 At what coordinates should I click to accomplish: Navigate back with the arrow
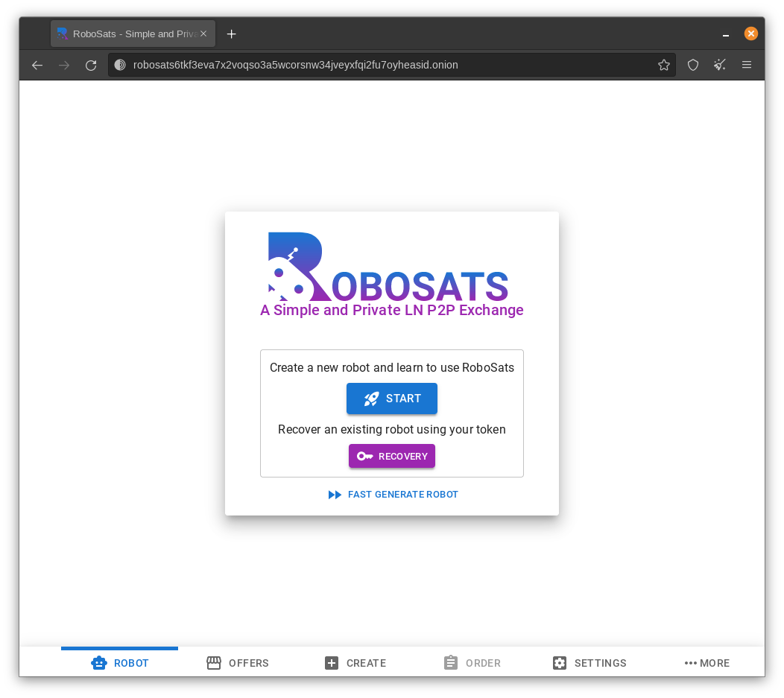tap(37, 65)
